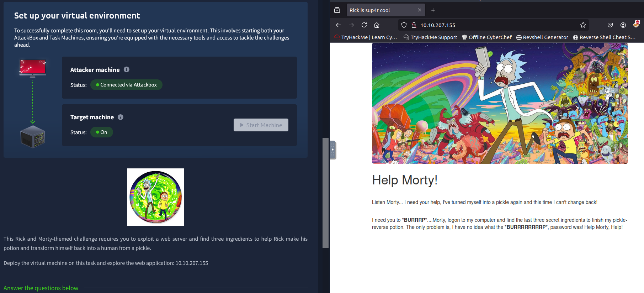Show Attacker machine info tooltip

tap(127, 69)
